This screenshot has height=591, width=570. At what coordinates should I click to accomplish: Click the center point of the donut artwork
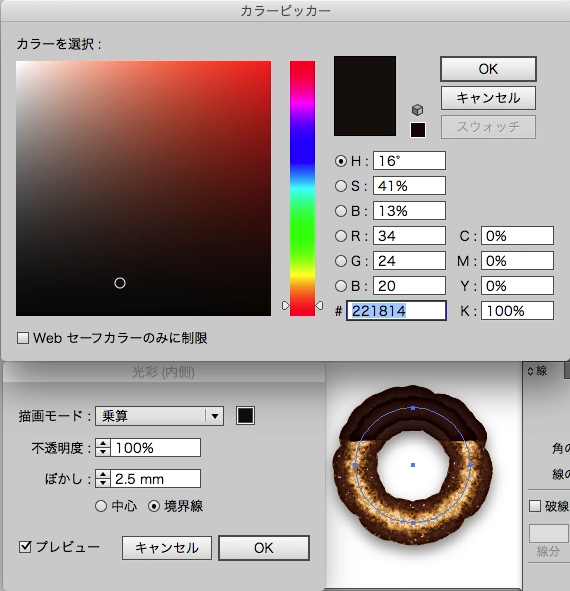point(413,465)
